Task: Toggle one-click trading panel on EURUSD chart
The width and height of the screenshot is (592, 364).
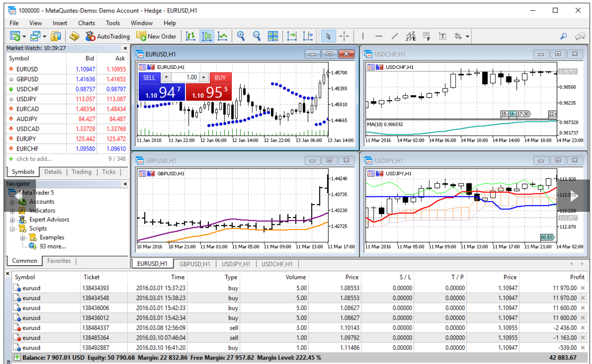Action: [151, 67]
